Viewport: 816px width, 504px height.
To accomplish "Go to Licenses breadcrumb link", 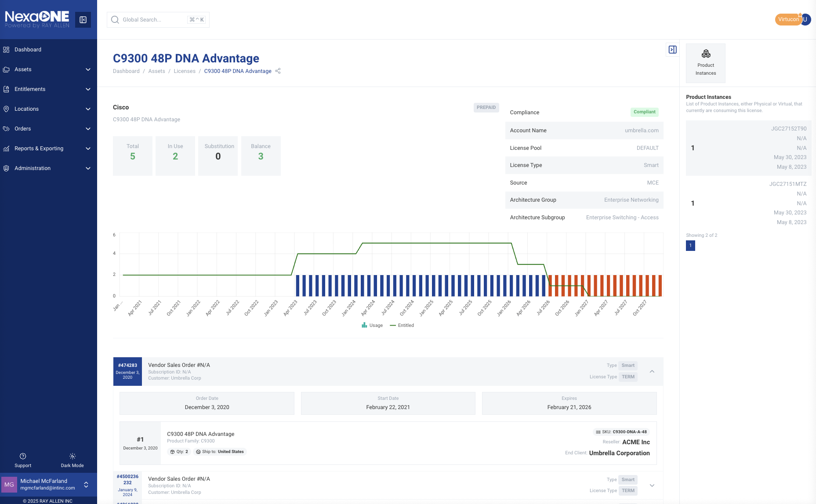I will 184,71.
